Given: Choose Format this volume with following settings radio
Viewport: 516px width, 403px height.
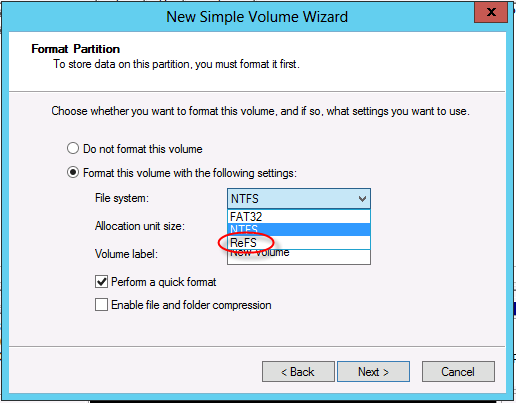Looking at the screenshot, I should click(73, 173).
